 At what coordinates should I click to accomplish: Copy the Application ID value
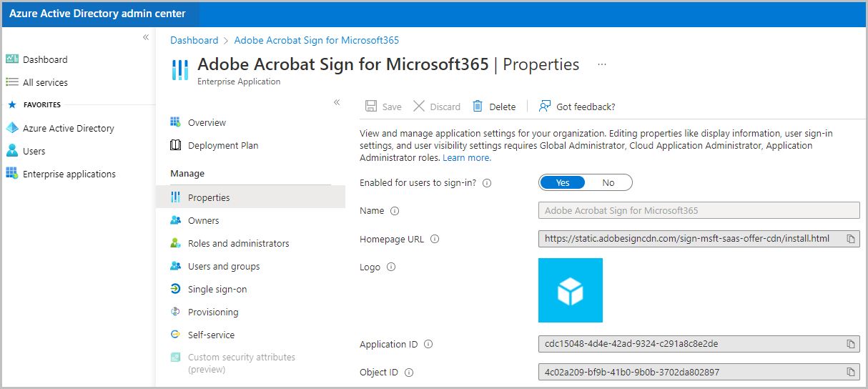click(x=851, y=344)
